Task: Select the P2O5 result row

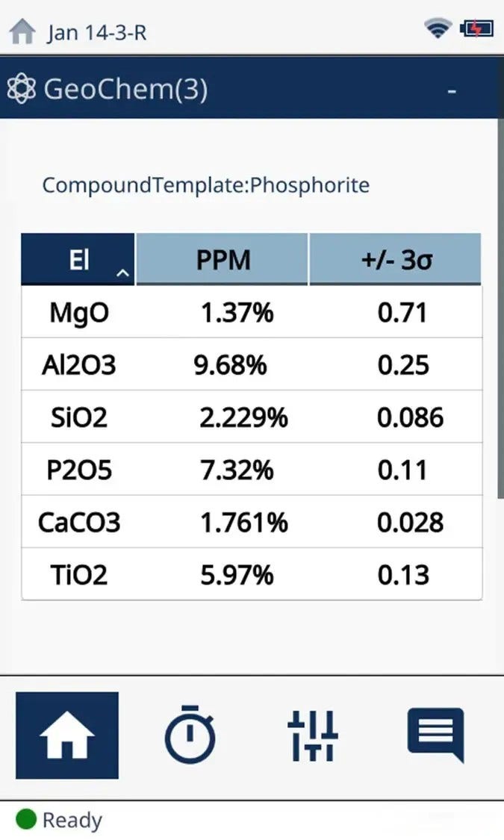Action: (252, 470)
